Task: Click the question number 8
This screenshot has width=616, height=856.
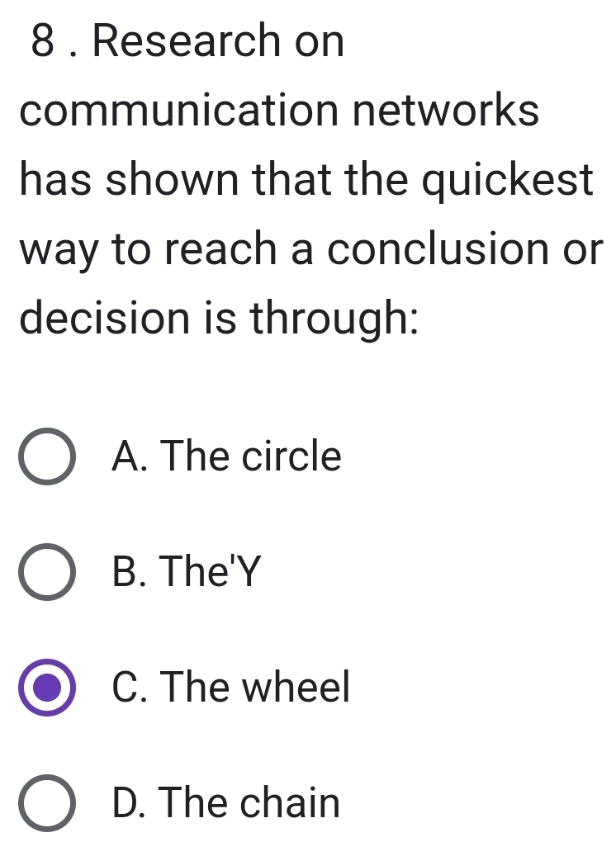Action: 39,39
